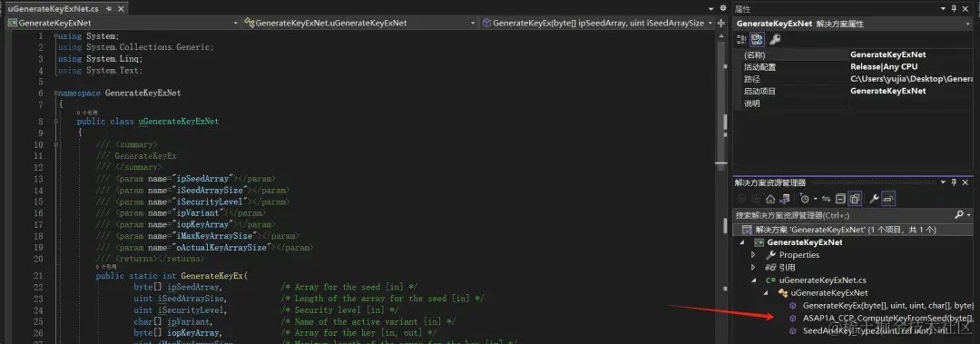The height and width of the screenshot is (344, 980).
Task: Open the editor settings gear icon
Action: [724, 9]
